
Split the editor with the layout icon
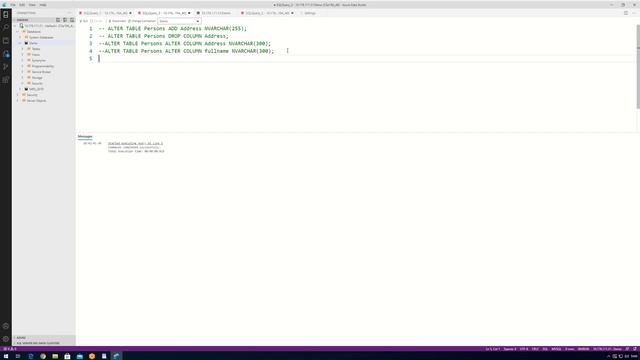[626, 13]
